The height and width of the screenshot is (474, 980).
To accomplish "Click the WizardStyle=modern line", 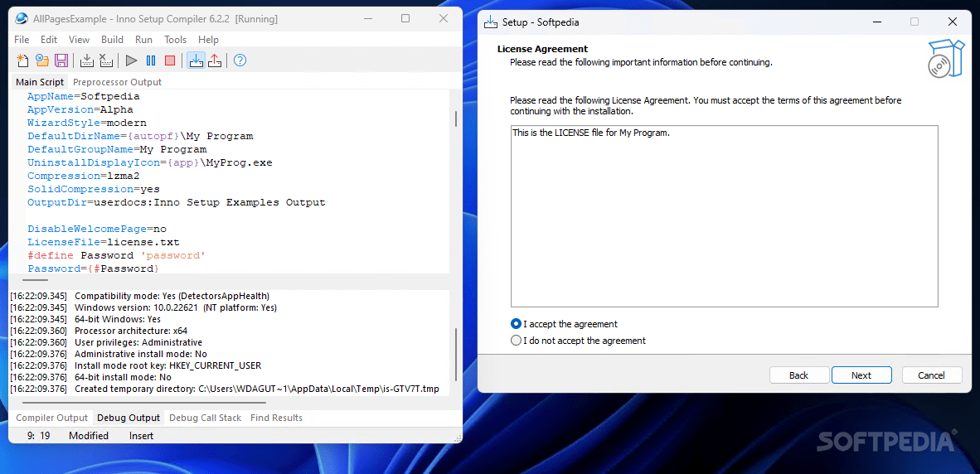I will click(87, 123).
